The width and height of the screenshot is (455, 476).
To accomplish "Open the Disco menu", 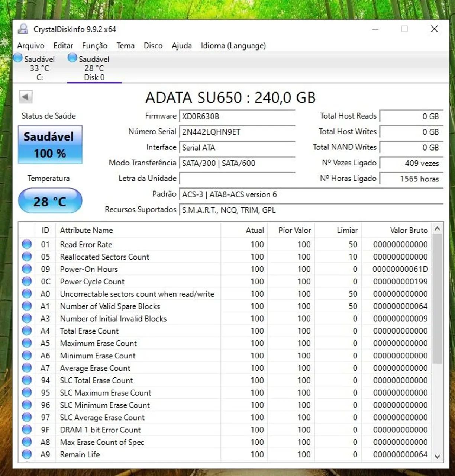I will pyautogui.click(x=153, y=45).
